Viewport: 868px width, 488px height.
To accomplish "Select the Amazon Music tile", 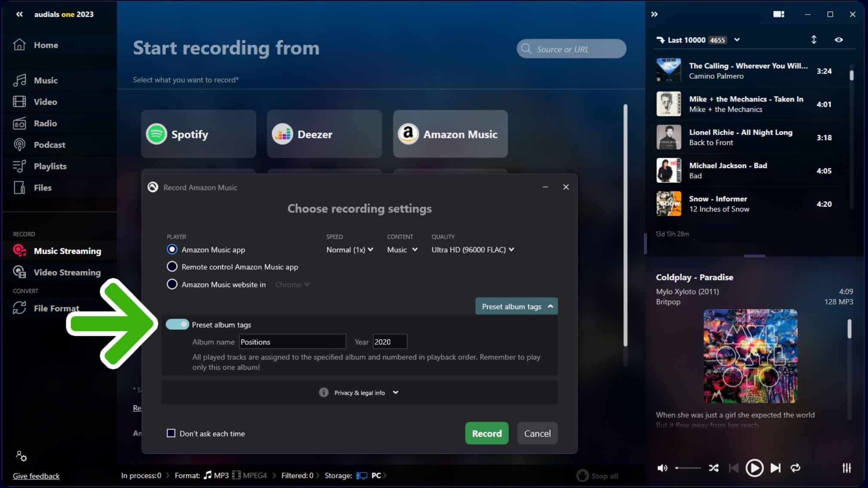I will [450, 134].
